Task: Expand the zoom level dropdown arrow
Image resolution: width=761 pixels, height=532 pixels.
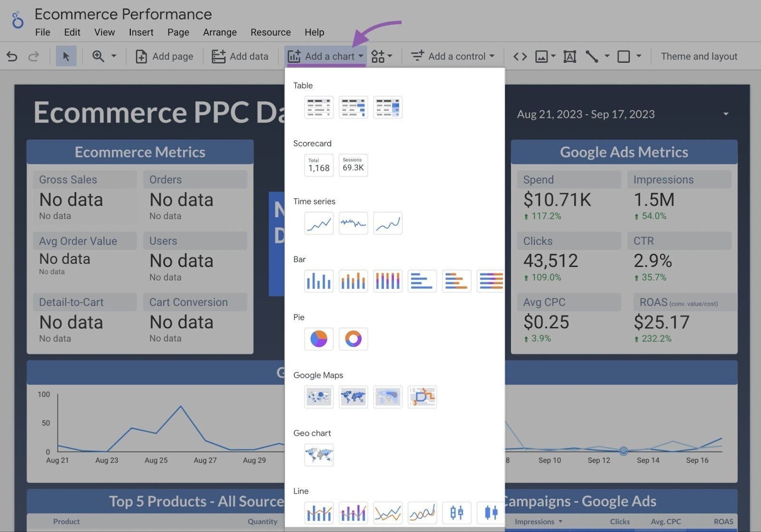Action: [113, 56]
